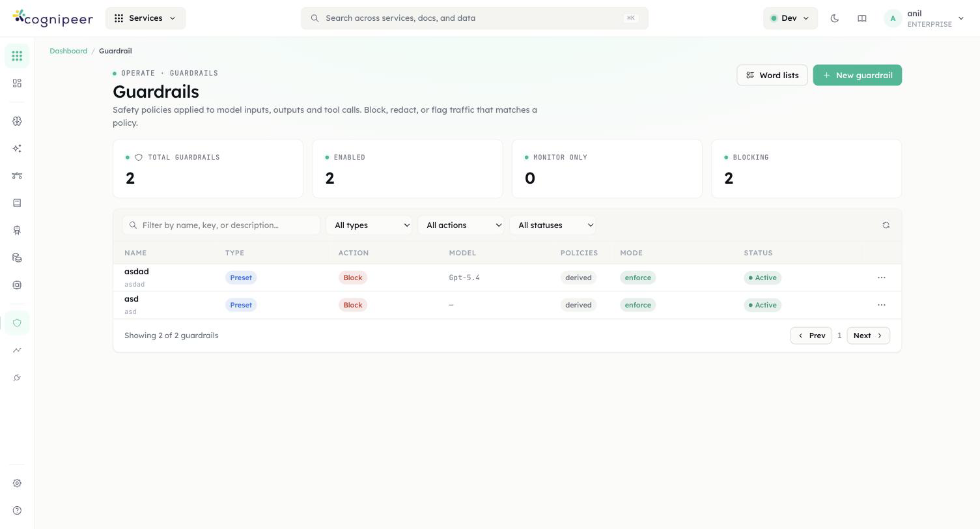The height and width of the screenshot is (529, 980).
Task: Open the sparkles icon in sidebar
Action: coord(17,149)
